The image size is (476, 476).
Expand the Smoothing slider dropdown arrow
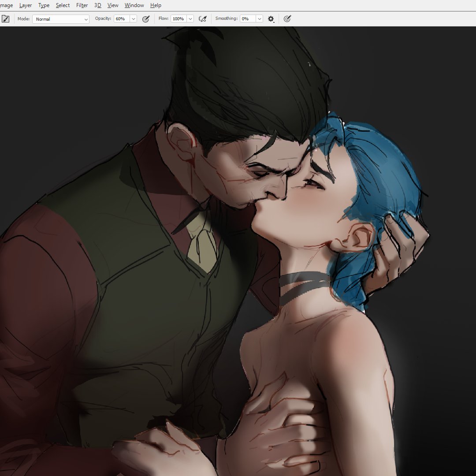click(260, 19)
